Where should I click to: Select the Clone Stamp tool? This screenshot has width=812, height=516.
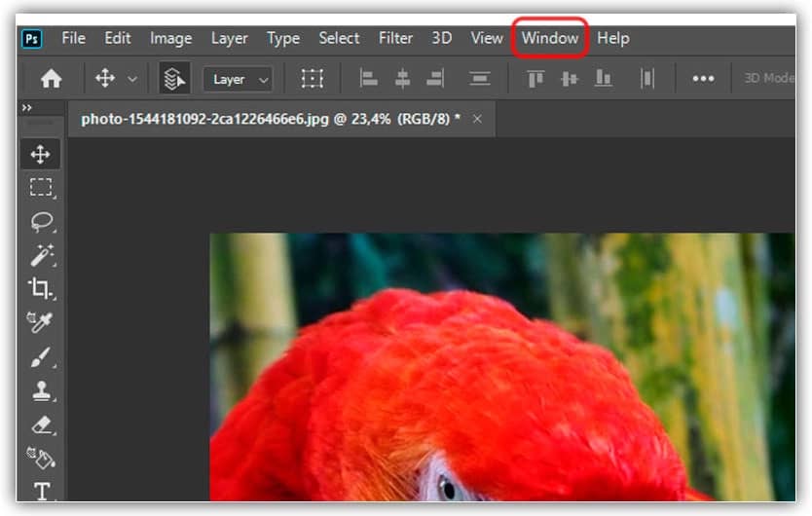point(42,391)
